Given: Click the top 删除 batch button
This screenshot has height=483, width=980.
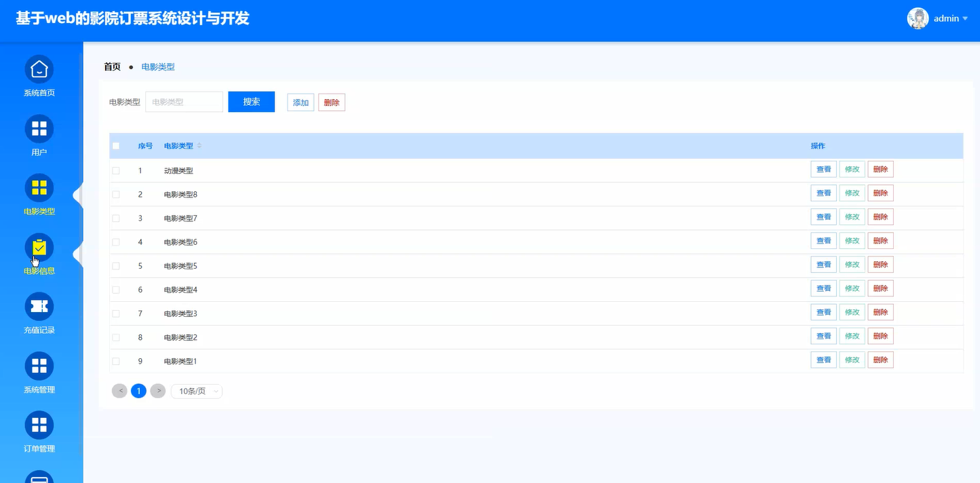Looking at the screenshot, I should pyautogui.click(x=332, y=102).
